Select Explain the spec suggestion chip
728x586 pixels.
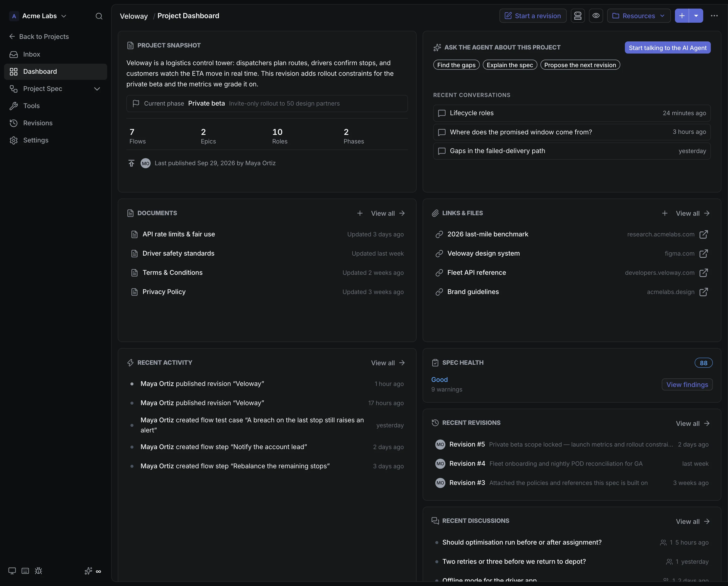(x=510, y=65)
